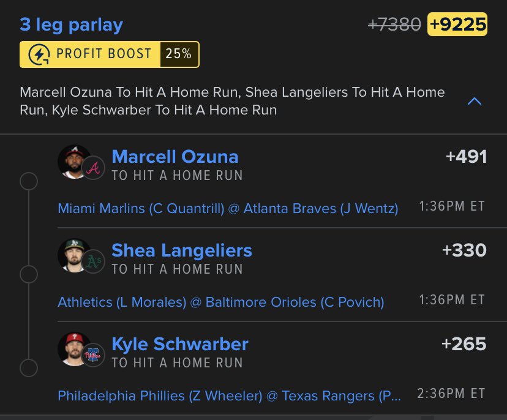Click the Athletics logo badge
Image resolution: width=507 pixels, height=420 pixels.
[93, 261]
